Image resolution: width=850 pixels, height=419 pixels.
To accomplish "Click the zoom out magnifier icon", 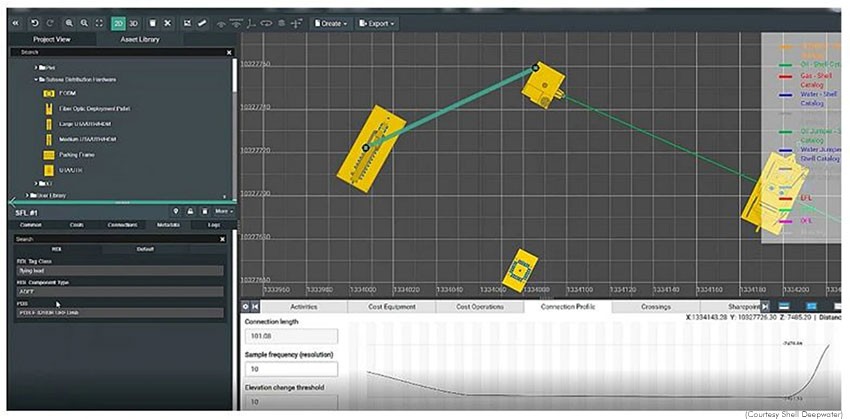I will (82, 22).
